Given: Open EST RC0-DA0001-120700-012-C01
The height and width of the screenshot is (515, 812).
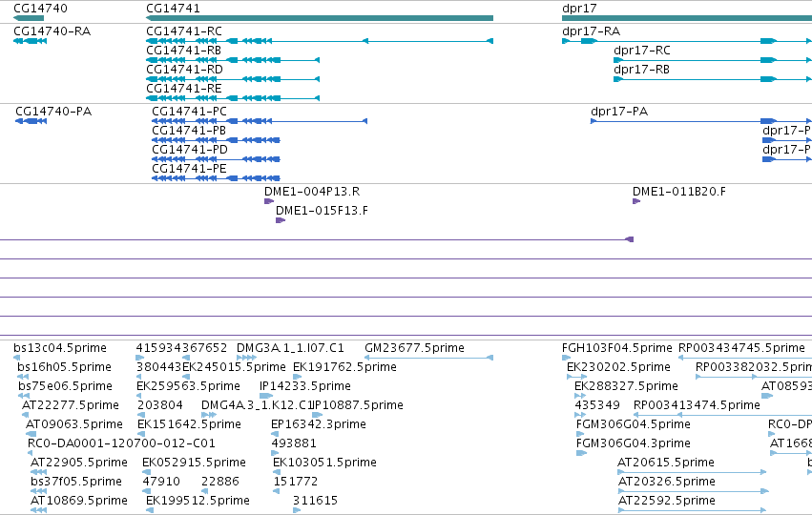Looking at the screenshot, I should coord(121,443).
